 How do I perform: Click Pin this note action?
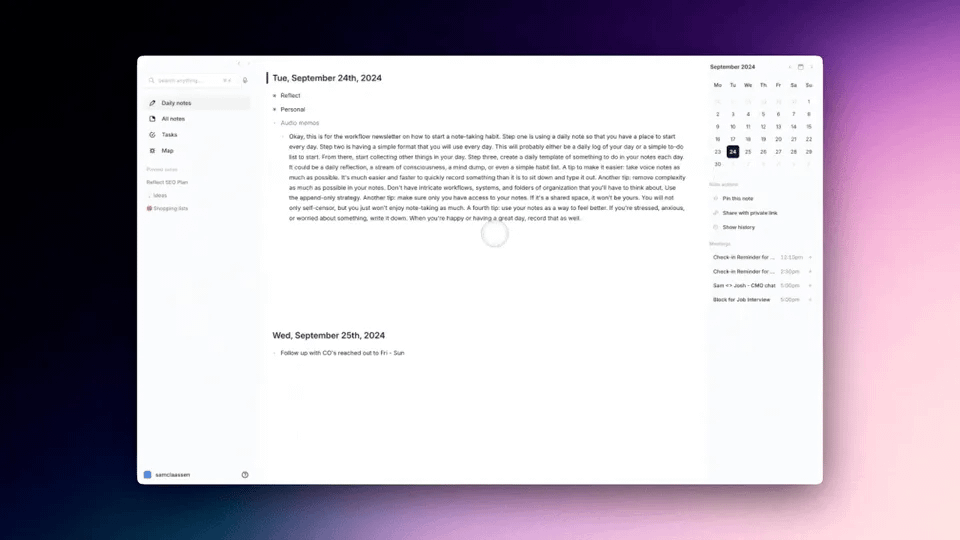(738, 198)
